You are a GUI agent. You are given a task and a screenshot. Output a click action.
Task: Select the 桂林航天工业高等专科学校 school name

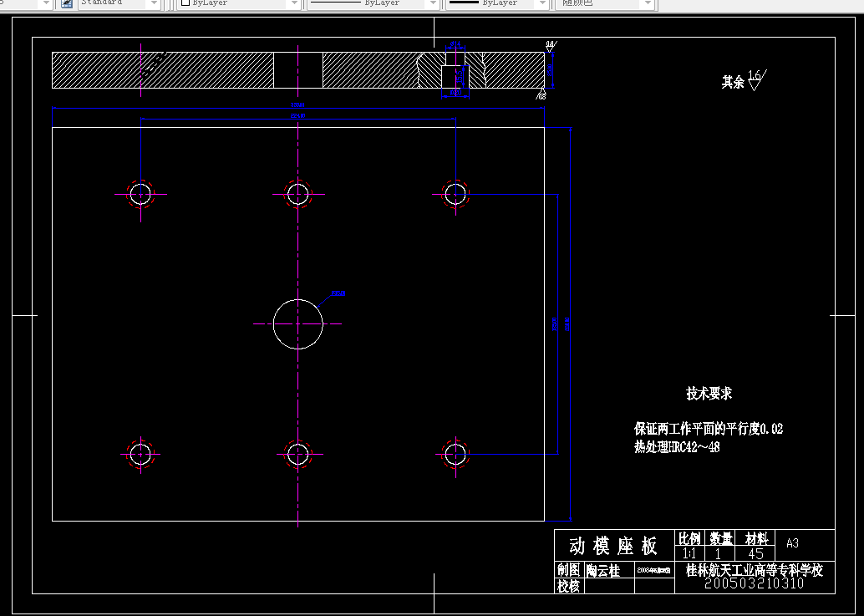[x=755, y=570]
